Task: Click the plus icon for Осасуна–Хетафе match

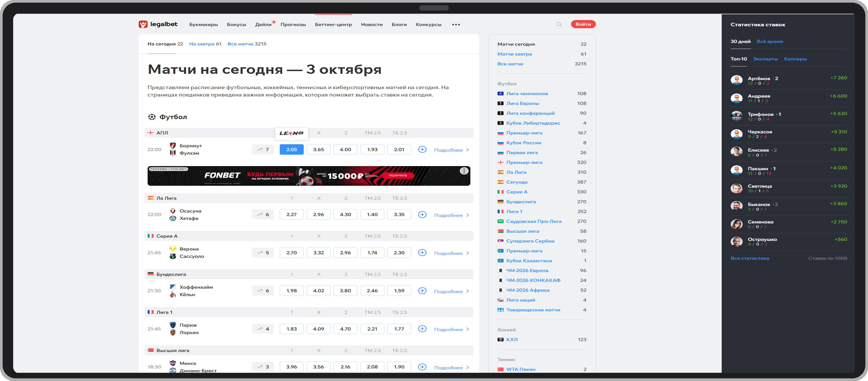Action: [422, 215]
